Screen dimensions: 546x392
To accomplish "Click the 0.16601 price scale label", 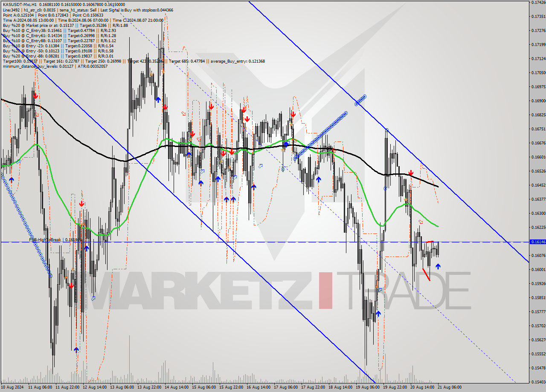I will click(x=538, y=157).
